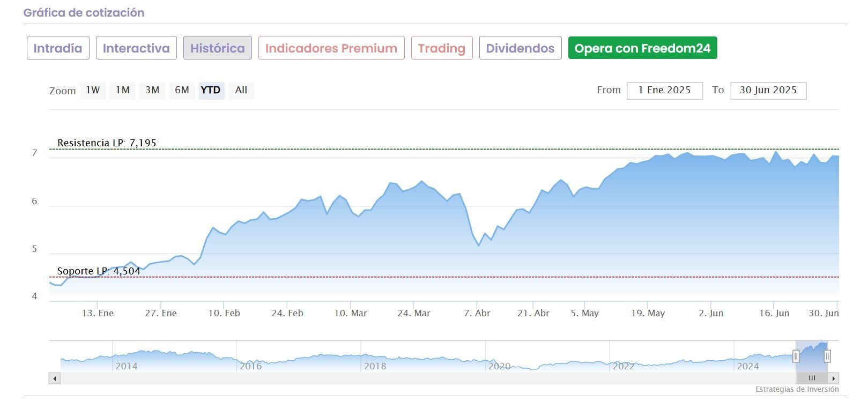
Task: Switch to the Intradía tab
Action: [58, 48]
